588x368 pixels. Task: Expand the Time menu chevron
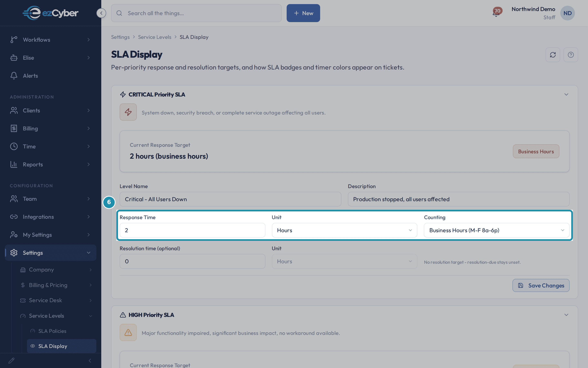point(89,147)
